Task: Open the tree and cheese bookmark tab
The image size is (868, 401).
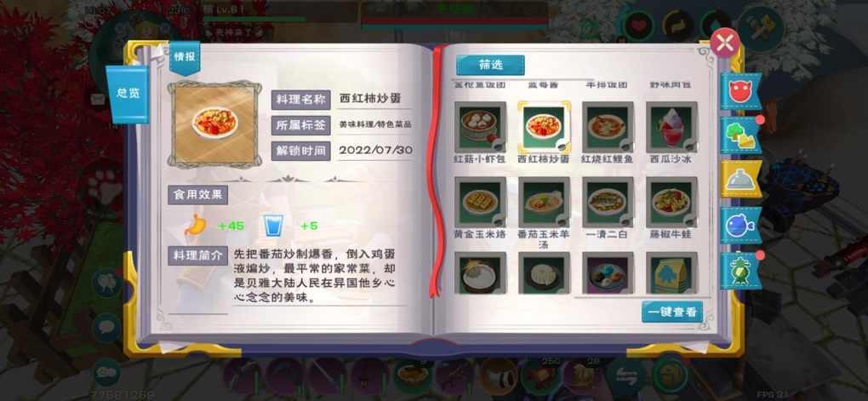Action: point(740,135)
